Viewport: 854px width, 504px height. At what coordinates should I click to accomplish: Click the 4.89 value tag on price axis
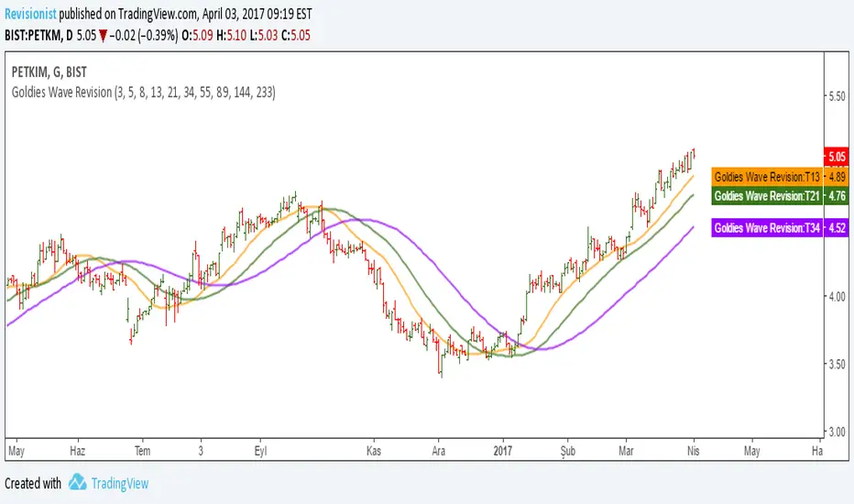point(838,176)
